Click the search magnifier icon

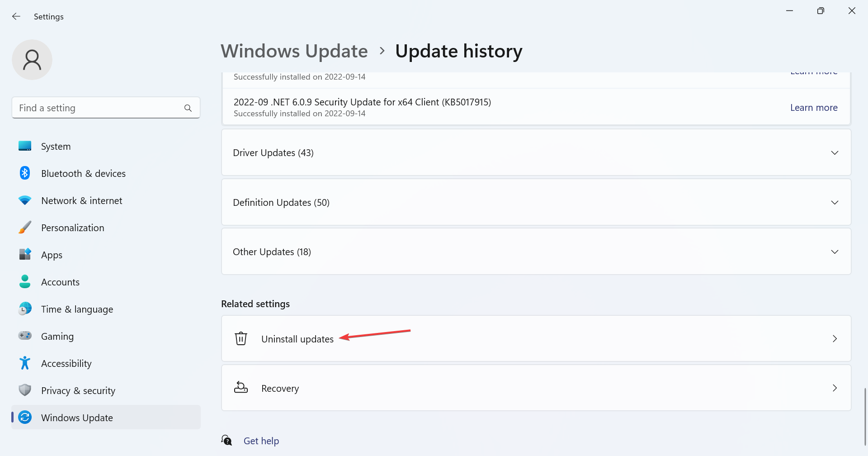188,108
